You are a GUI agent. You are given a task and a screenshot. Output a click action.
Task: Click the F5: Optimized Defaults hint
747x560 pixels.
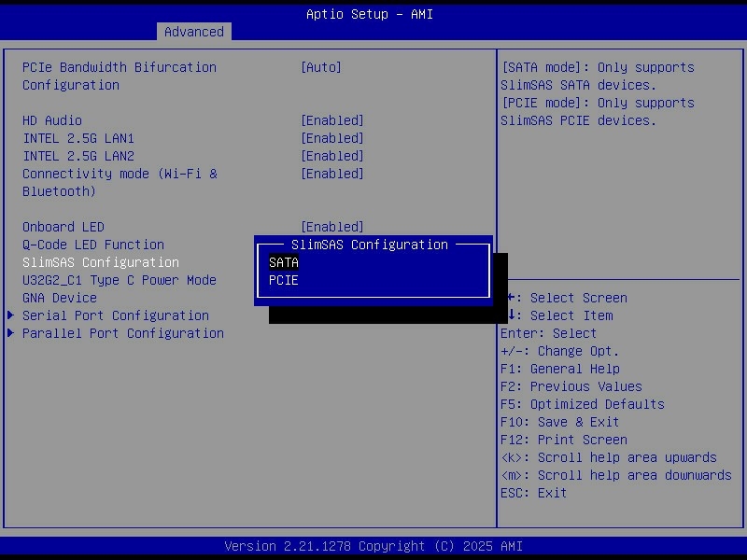click(583, 404)
